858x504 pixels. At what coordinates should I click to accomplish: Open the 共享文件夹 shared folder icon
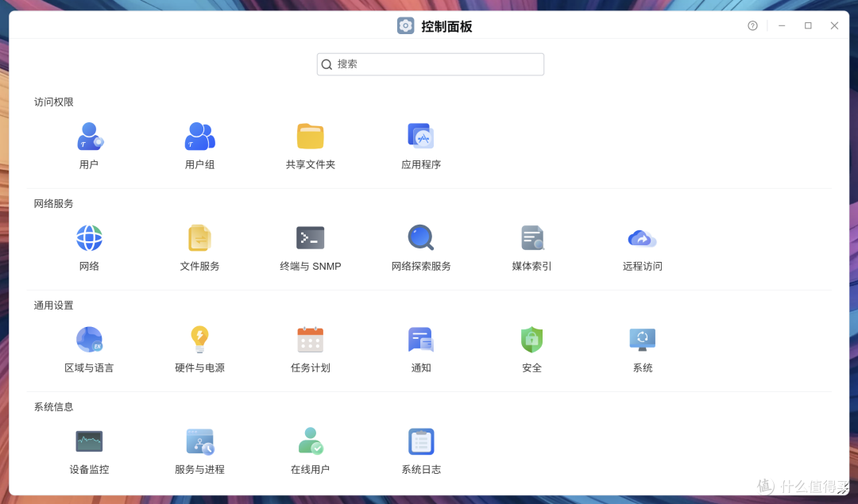tap(311, 137)
